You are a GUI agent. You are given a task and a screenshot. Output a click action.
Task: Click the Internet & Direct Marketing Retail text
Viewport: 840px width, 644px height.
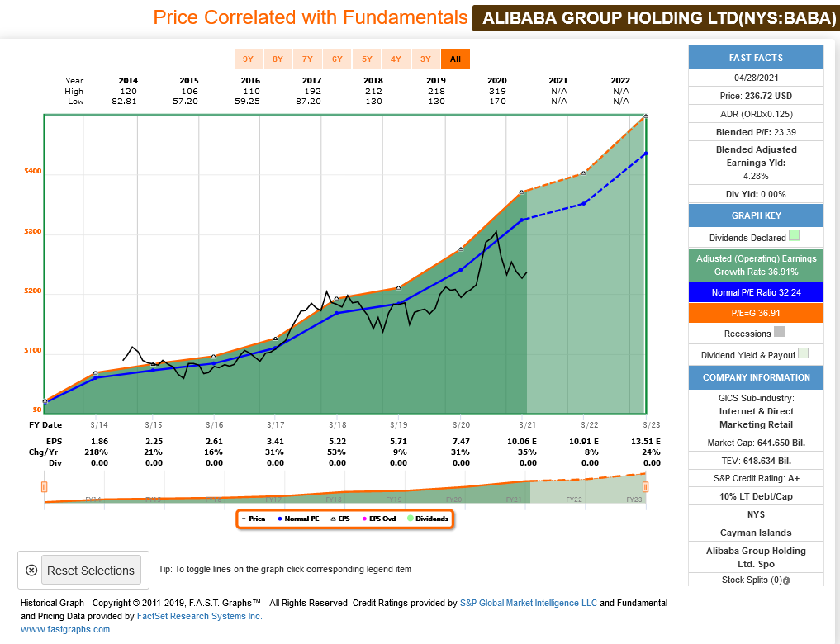coord(756,418)
